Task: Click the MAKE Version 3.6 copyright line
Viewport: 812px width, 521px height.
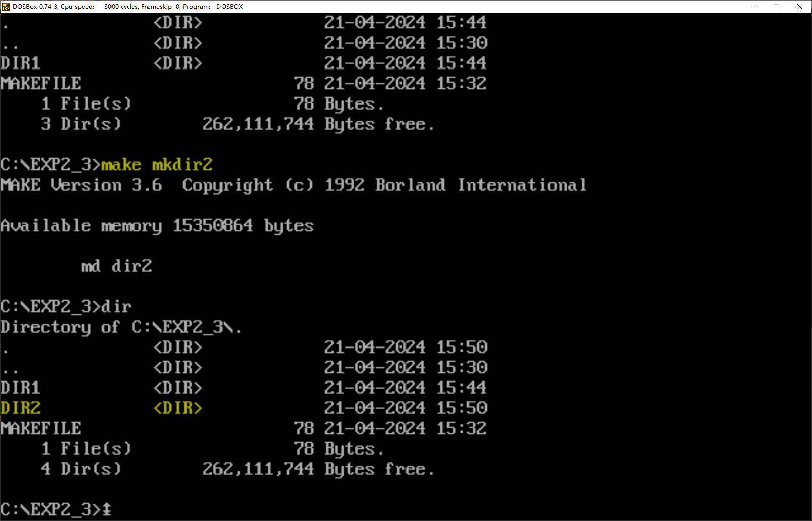Action: (x=294, y=185)
